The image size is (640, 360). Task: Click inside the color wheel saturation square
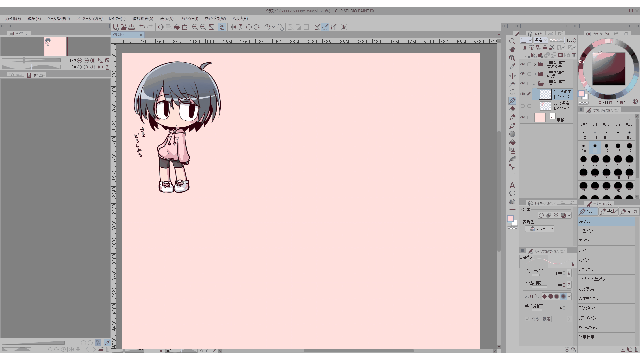point(608,68)
